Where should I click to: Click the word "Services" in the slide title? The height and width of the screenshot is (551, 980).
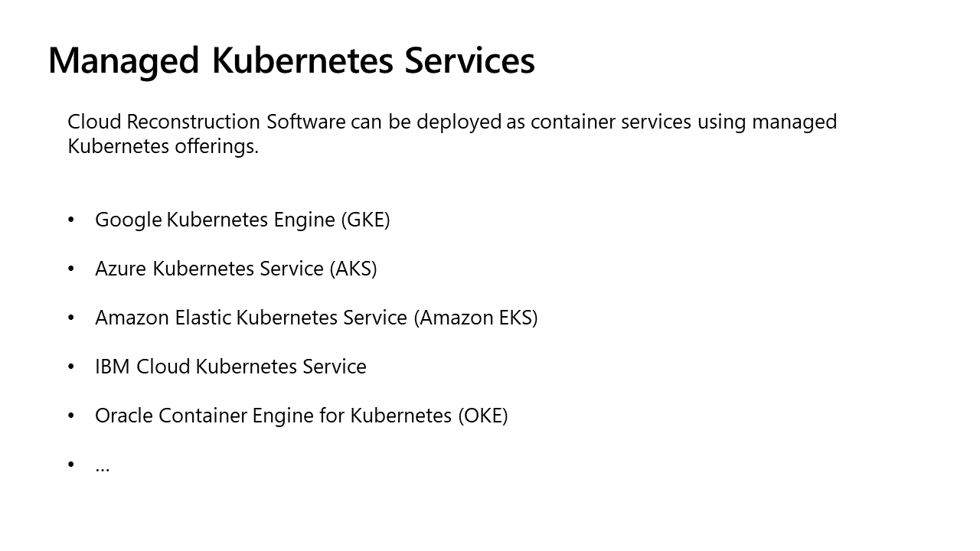(469, 60)
